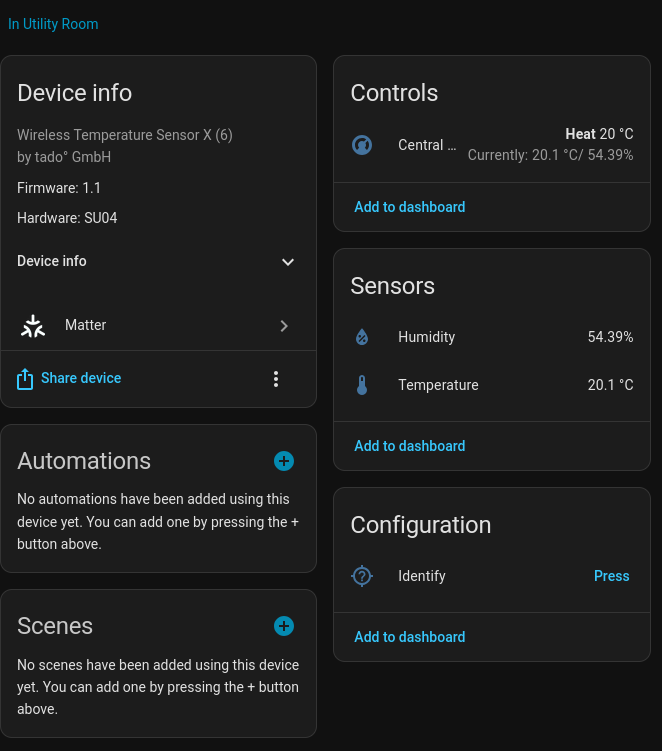Add Configuration entities to dashboard
The width and height of the screenshot is (662, 751).
click(410, 637)
